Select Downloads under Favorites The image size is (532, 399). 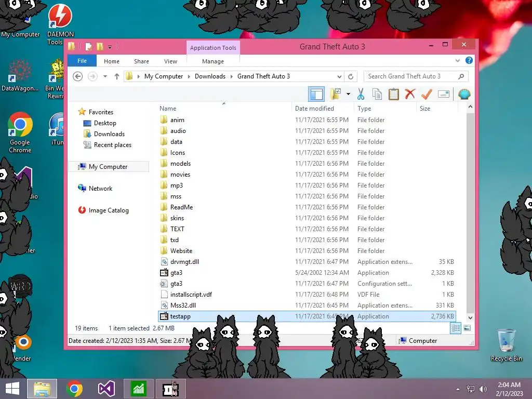tap(109, 134)
